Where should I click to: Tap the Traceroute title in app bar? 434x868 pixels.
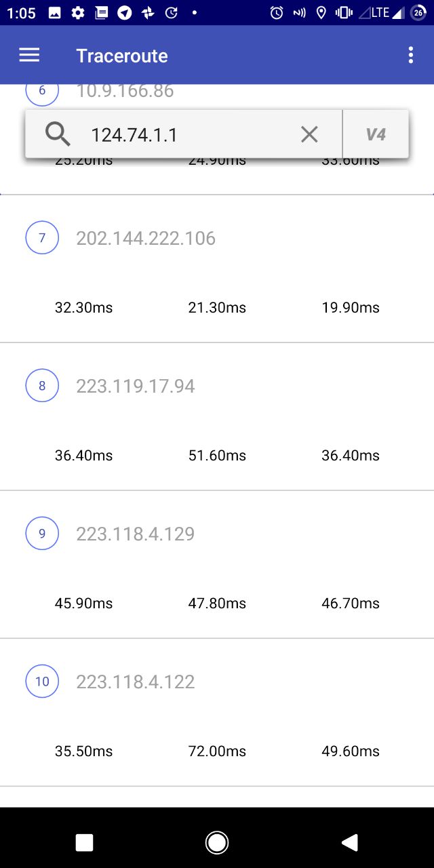[122, 56]
